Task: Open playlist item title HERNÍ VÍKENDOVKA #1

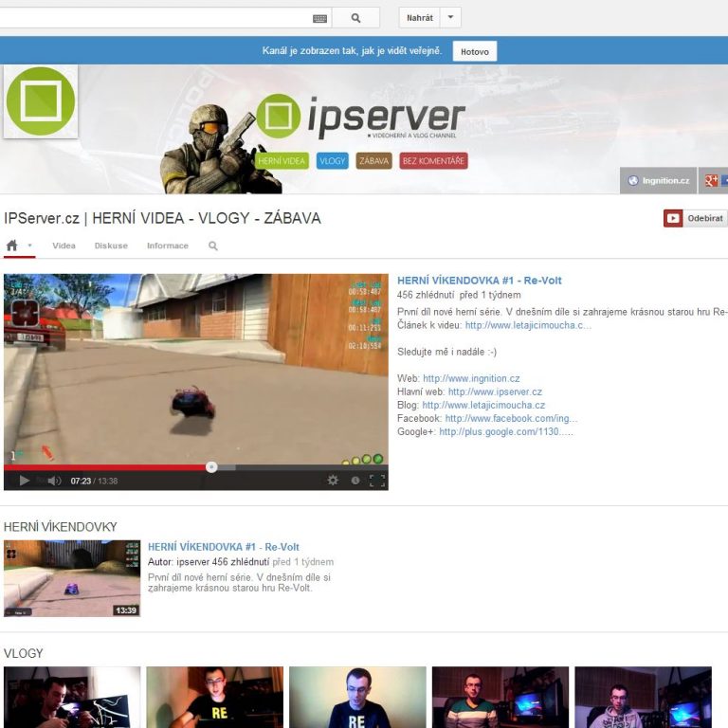Action: pos(224,547)
